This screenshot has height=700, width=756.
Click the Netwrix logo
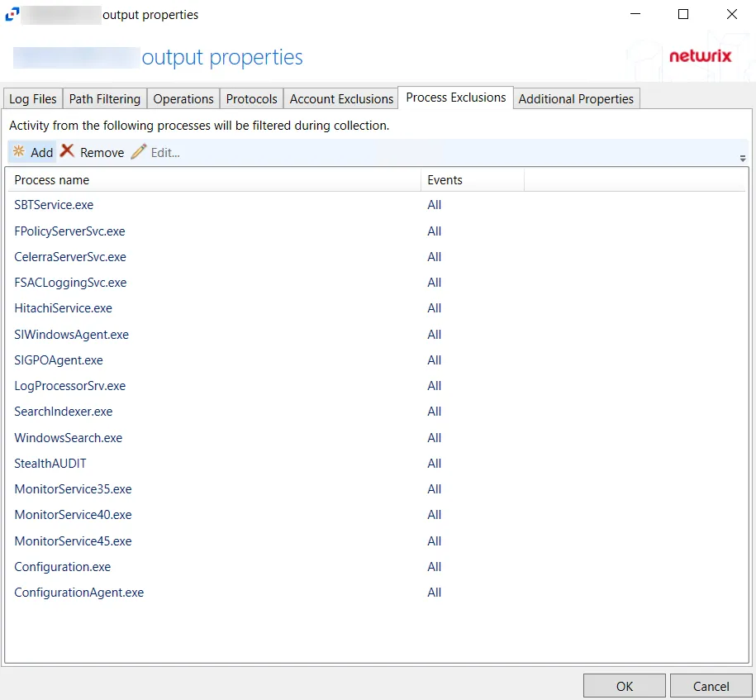point(700,56)
